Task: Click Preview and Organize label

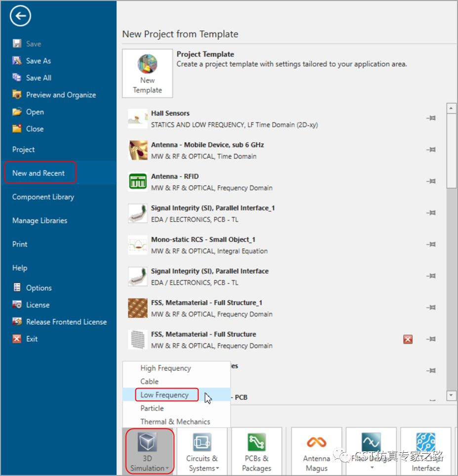Action: (x=61, y=95)
